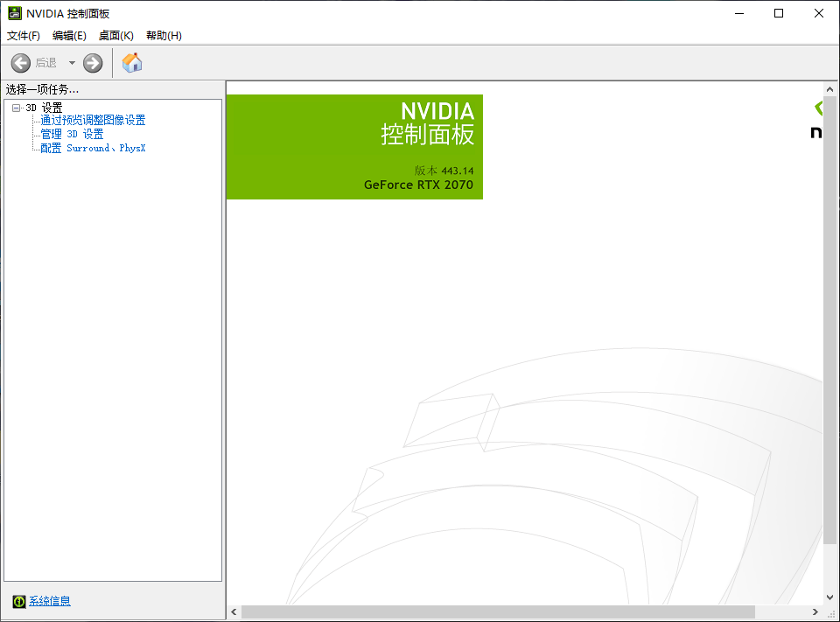Screen dimensions: 840x622
Task: Open the 编辑(E) menu
Action: click(69, 35)
